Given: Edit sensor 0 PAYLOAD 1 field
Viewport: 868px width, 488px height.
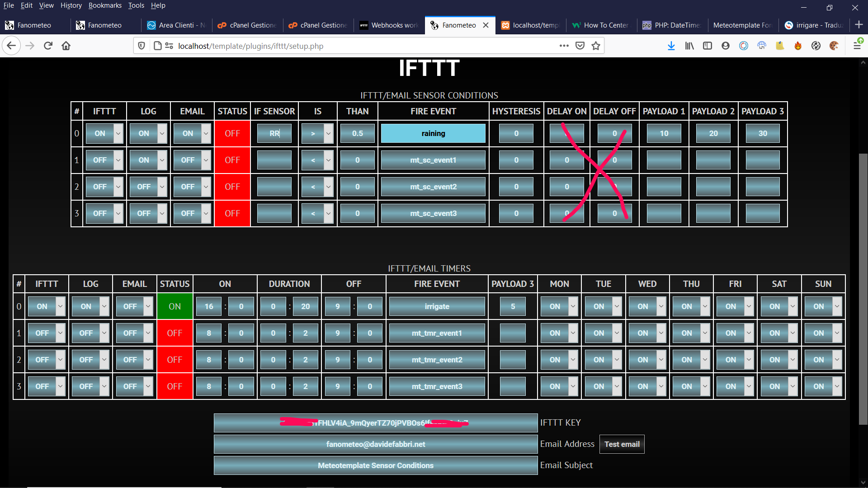Looking at the screenshot, I should point(664,133).
